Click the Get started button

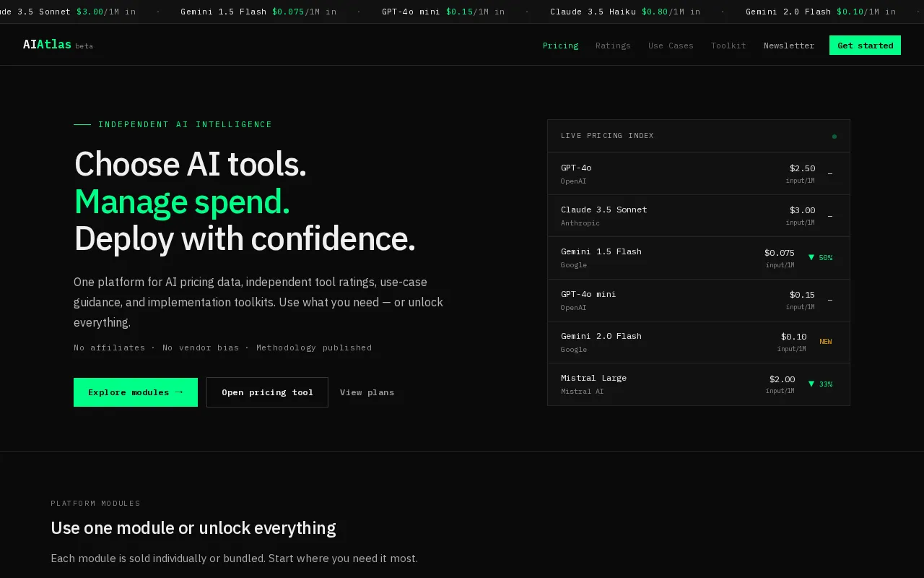[x=865, y=46]
